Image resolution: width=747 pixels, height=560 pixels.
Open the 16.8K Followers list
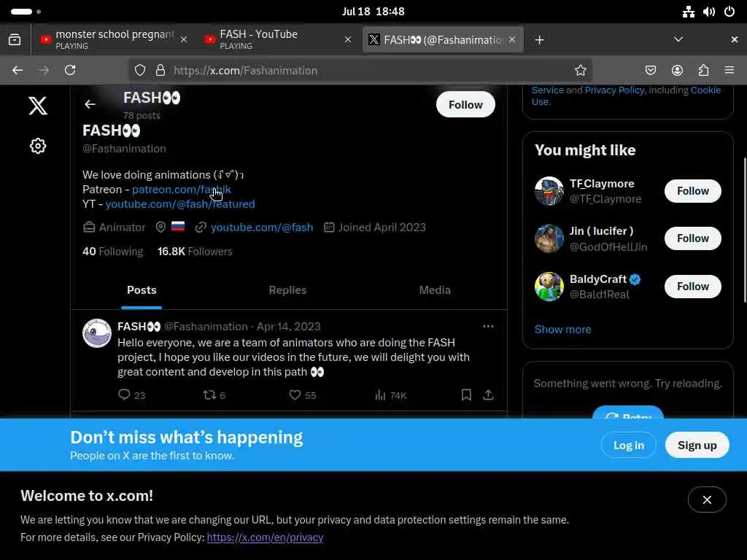(195, 252)
